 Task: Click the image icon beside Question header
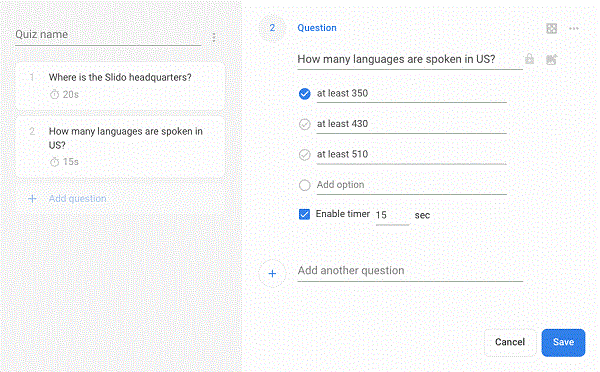click(x=551, y=28)
